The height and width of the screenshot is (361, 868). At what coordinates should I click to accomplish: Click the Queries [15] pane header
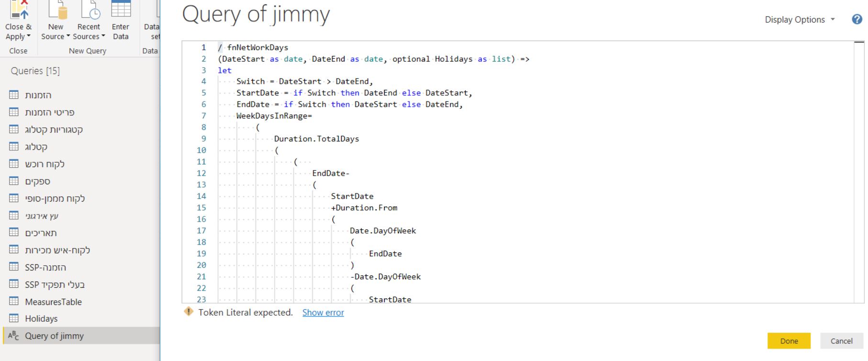[x=35, y=71]
